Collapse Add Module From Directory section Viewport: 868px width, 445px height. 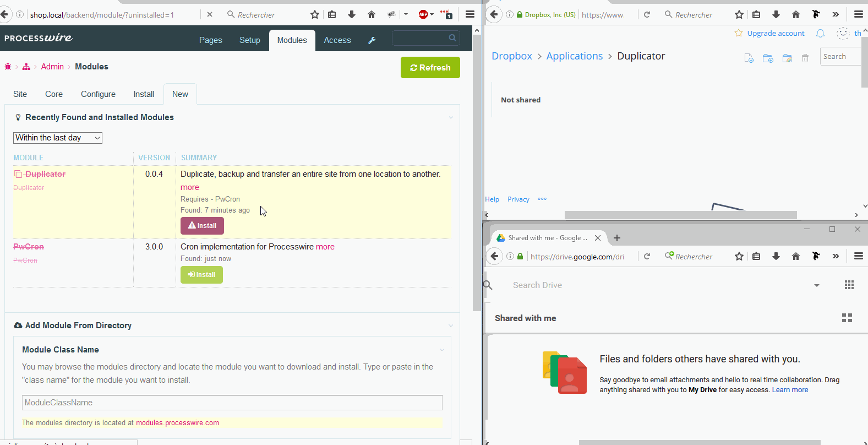pyautogui.click(x=451, y=325)
